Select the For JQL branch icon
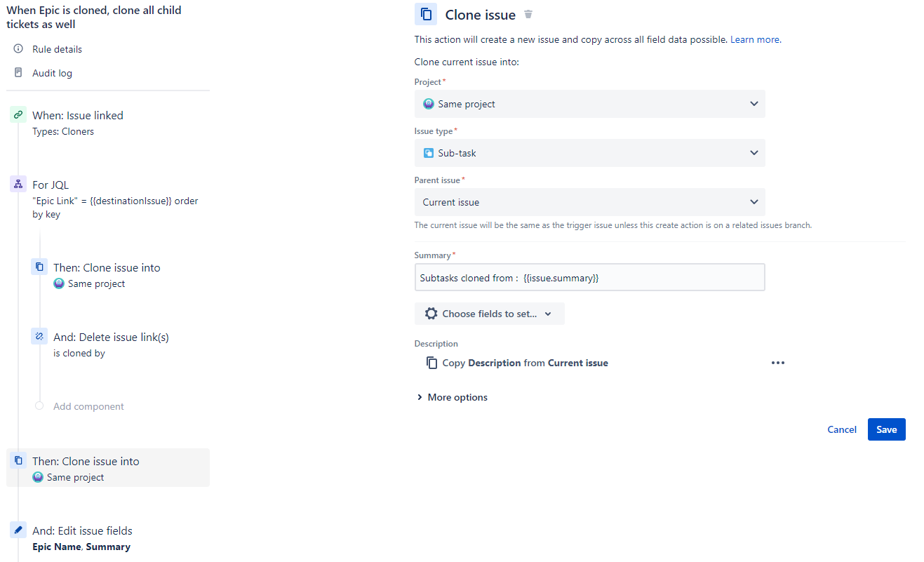924x562 pixels. tap(18, 185)
